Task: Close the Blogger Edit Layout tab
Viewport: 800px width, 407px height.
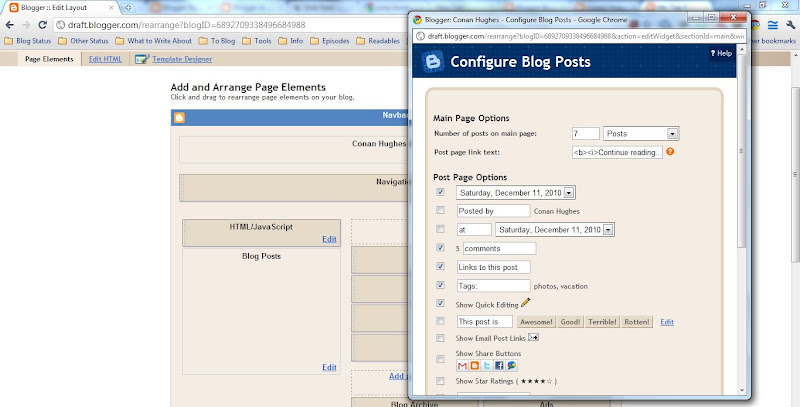Action: tap(111, 8)
